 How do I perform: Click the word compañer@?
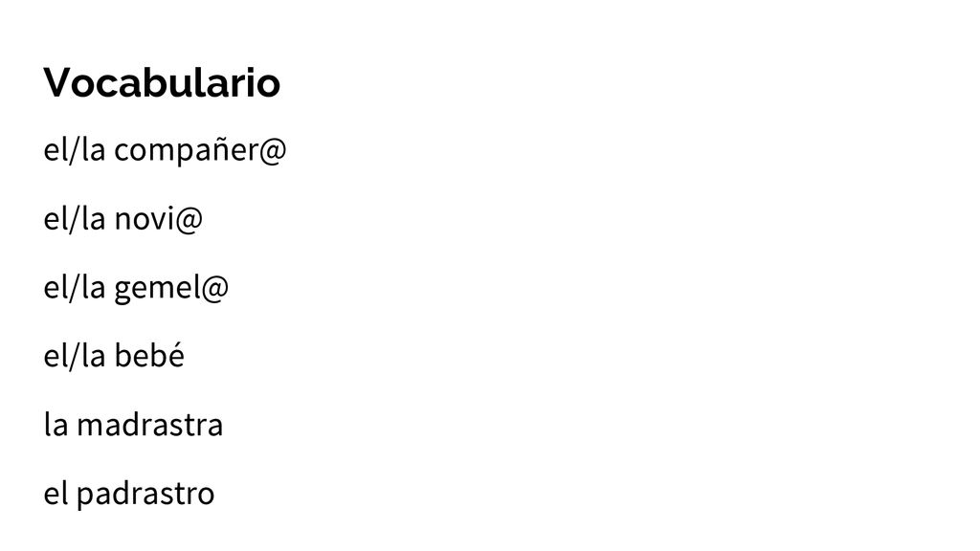point(200,152)
